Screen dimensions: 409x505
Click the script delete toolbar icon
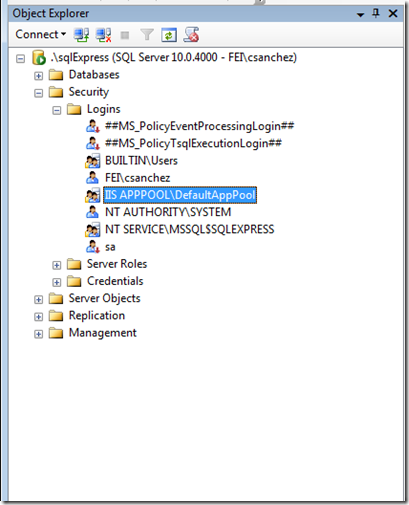coord(191,35)
